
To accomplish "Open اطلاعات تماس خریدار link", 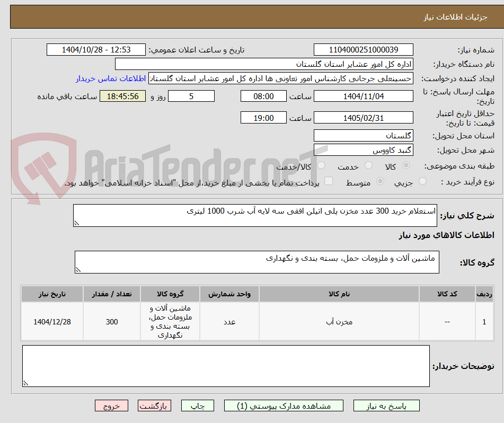I will tap(111, 79).
